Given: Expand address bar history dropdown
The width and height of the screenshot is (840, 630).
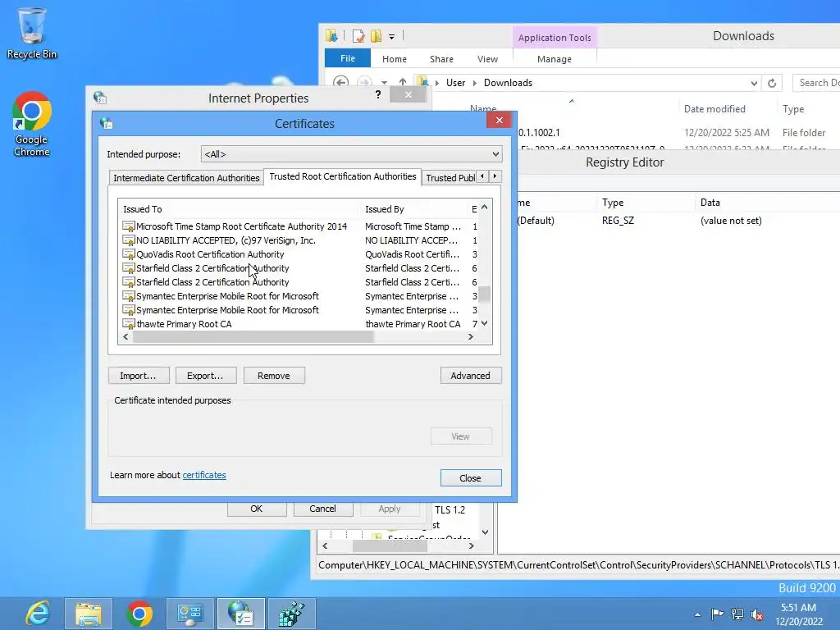Looking at the screenshot, I should (754, 83).
